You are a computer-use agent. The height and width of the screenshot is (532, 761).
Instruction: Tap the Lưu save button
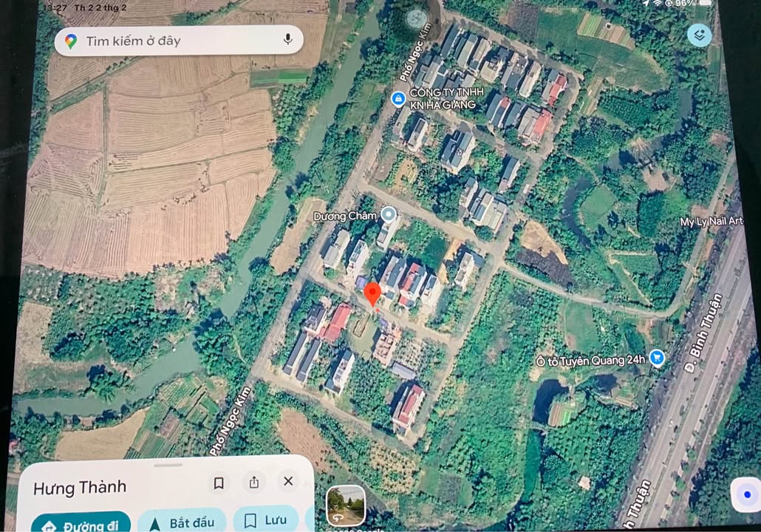[x=265, y=520]
